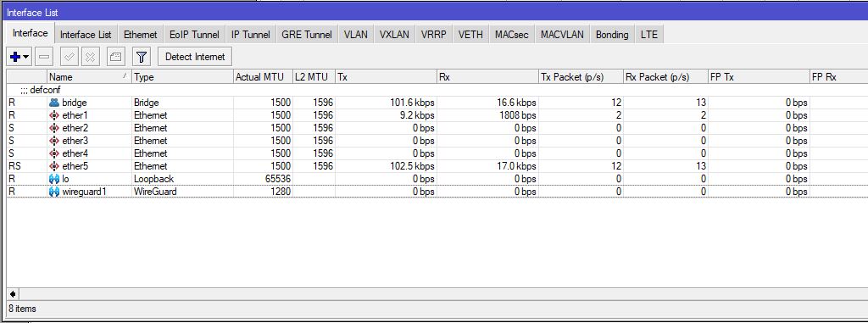Open the LTE tab

point(649,35)
